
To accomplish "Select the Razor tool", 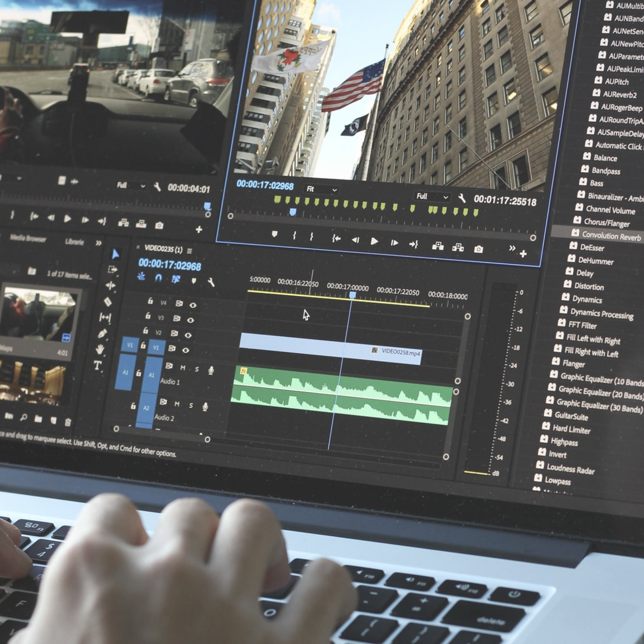I will [108, 302].
